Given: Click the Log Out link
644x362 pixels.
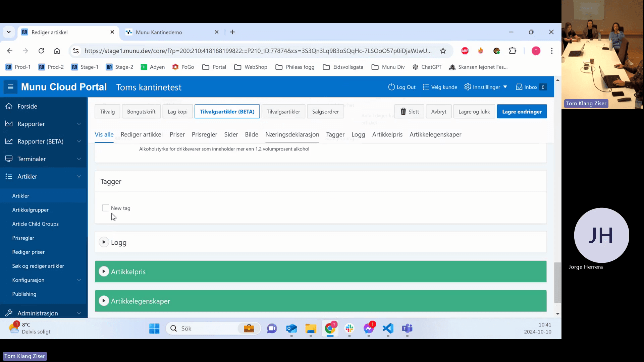Looking at the screenshot, I should (402, 87).
